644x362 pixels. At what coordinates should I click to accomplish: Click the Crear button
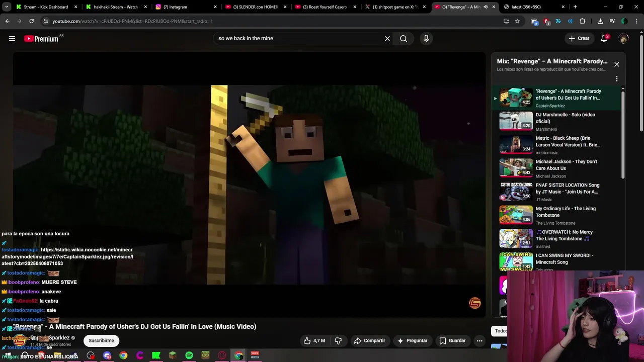pos(579,39)
